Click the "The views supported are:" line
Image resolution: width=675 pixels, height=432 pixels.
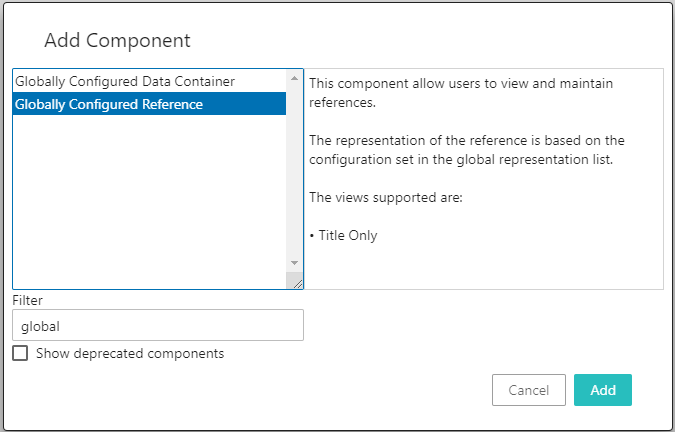(x=385, y=197)
